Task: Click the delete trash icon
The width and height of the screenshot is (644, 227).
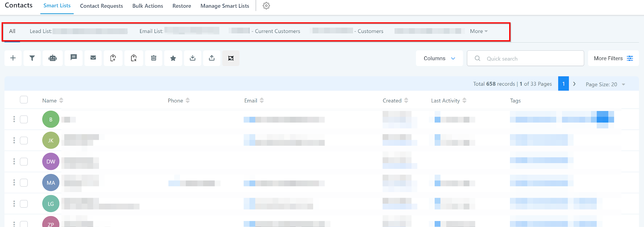Action: [x=154, y=58]
